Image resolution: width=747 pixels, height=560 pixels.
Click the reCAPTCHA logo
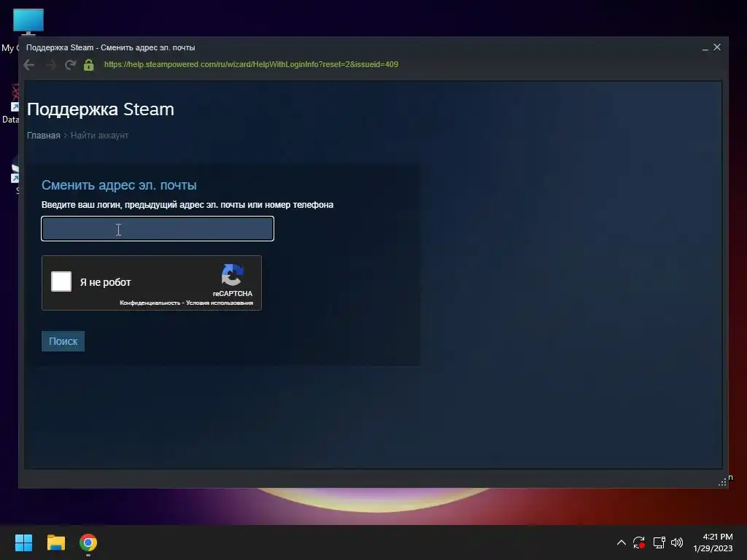233,275
